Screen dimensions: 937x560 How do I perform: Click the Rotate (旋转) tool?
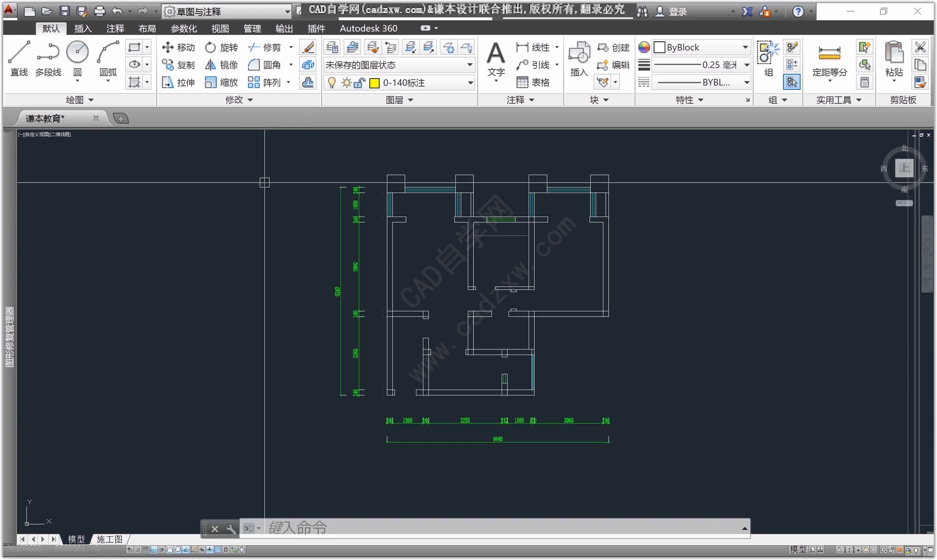point(221,47)
